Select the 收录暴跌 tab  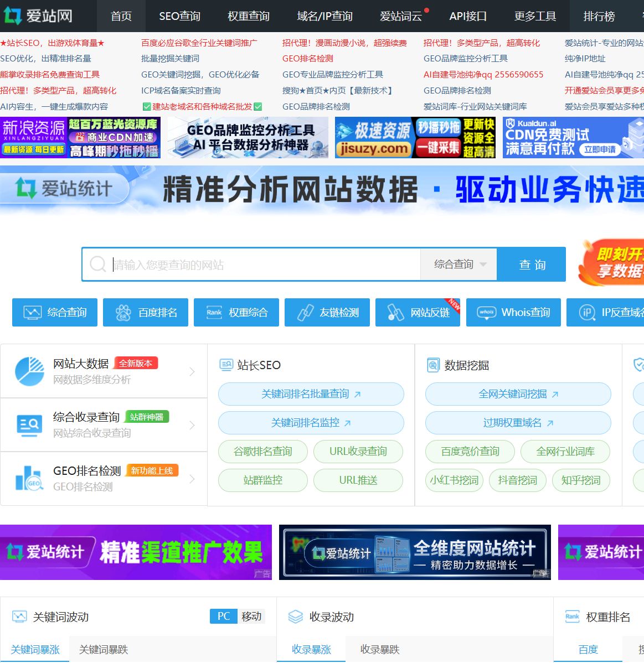click(380, 650)
